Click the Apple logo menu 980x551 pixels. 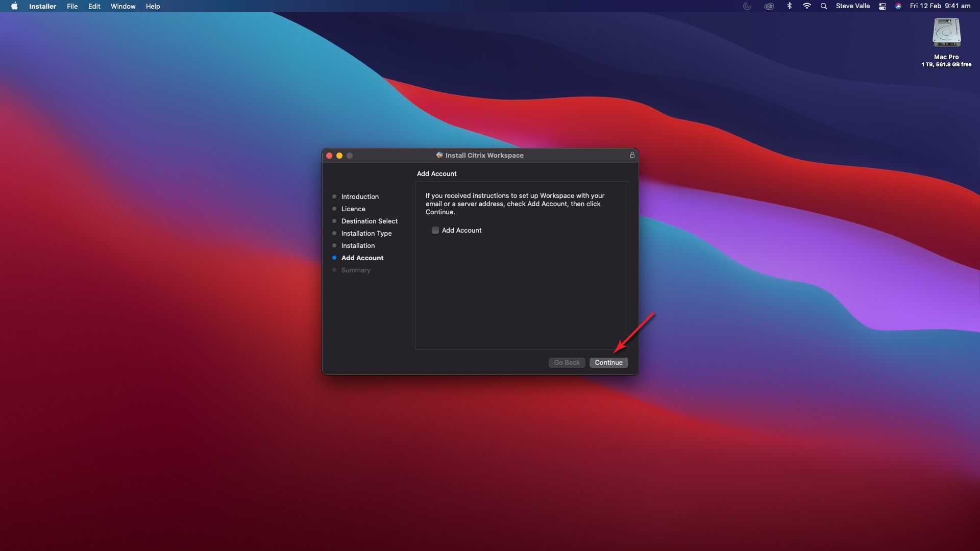(x=14, y=6)
